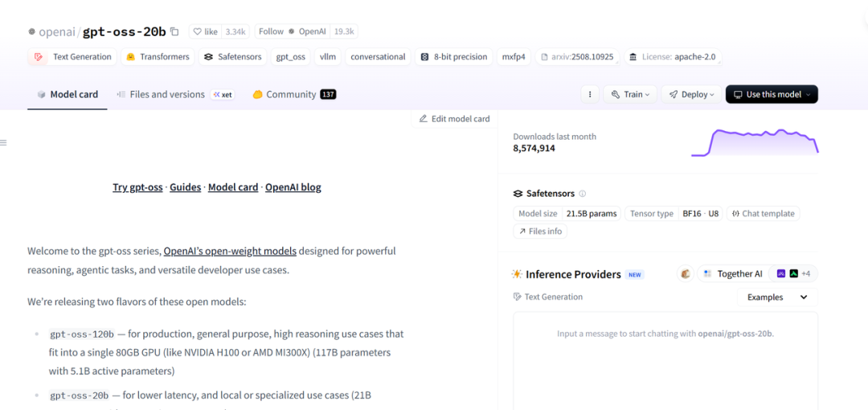Click the BF16 · U8 tensor type value
868x410 pixels.
coord(700,213)
